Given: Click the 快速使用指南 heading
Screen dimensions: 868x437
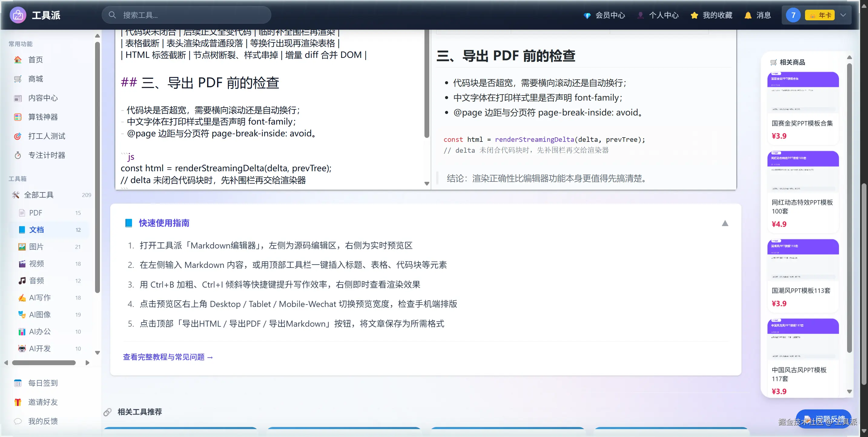Looking at the screenshot, I should point(164,223).
